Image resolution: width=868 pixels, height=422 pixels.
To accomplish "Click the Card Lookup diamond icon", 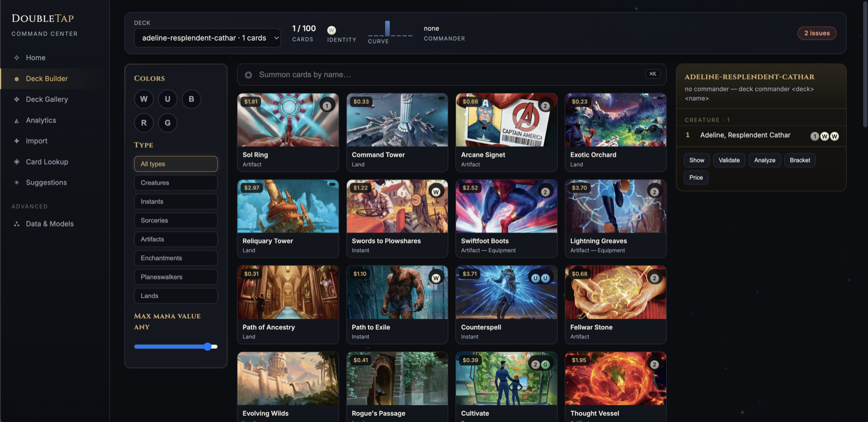I will click(x=16, y=162).
